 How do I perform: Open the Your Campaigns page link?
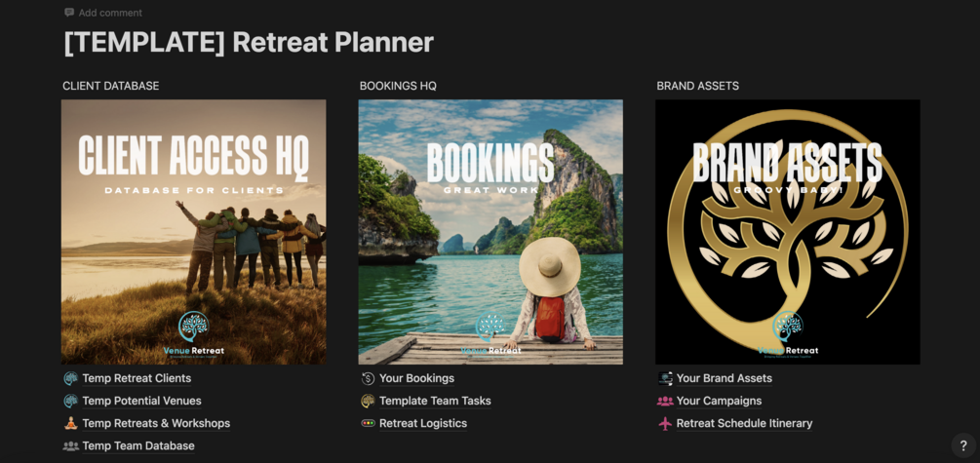(719, 402)
